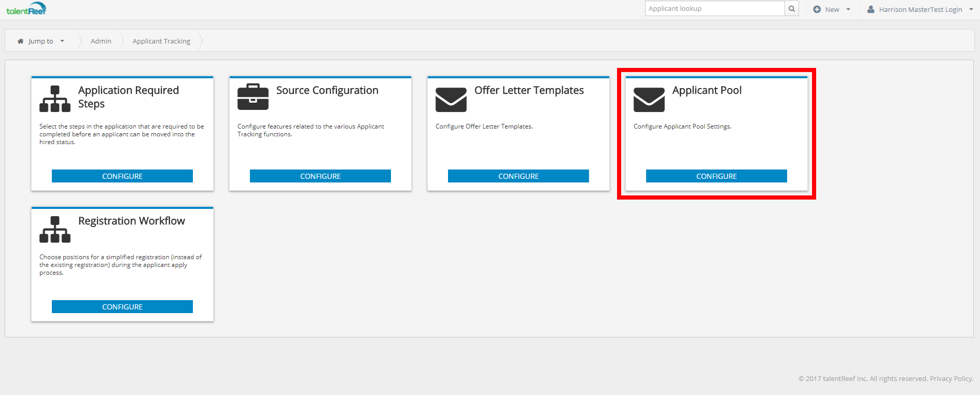Viewport: 980px width, 395px height.
Task: Click the search magnifier icon
Action: (792, 9)
